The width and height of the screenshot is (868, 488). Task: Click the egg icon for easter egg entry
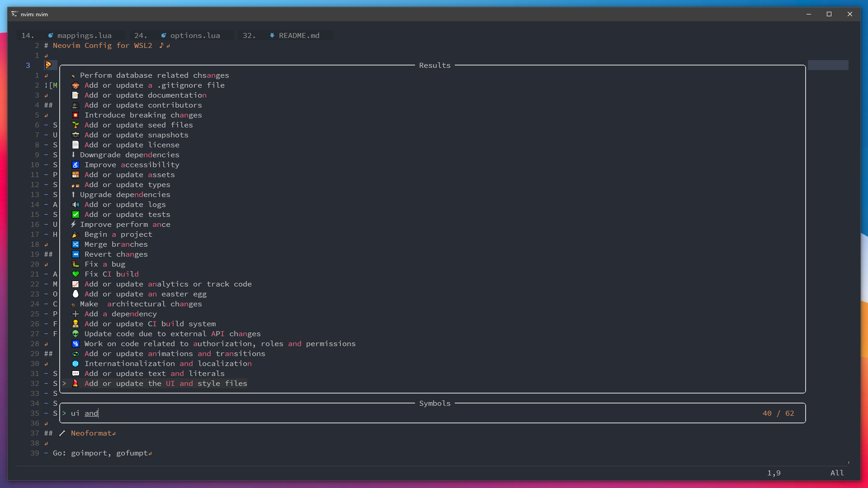click(75, 294)
